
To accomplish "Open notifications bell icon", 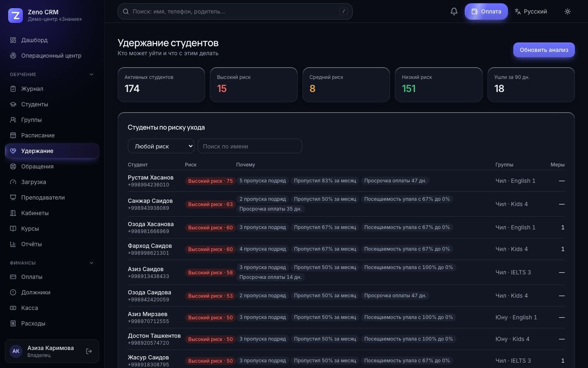I will 454,11.
